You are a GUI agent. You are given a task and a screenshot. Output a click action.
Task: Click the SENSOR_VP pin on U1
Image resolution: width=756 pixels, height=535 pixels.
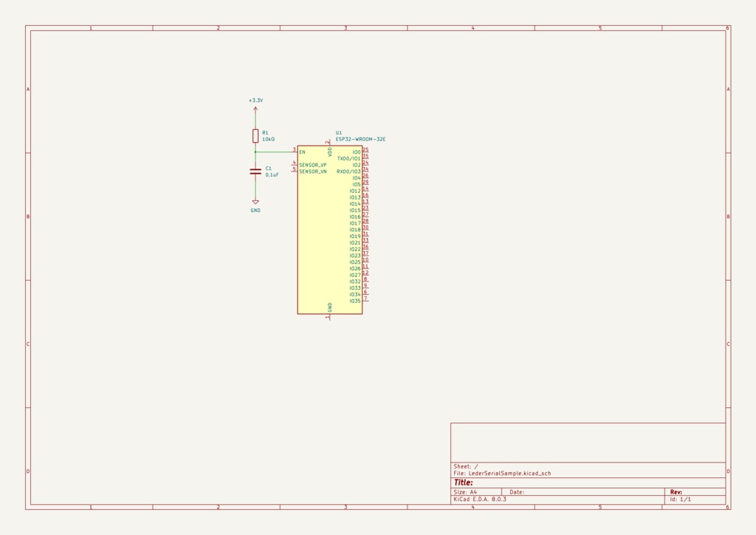(x=310, y=164)
